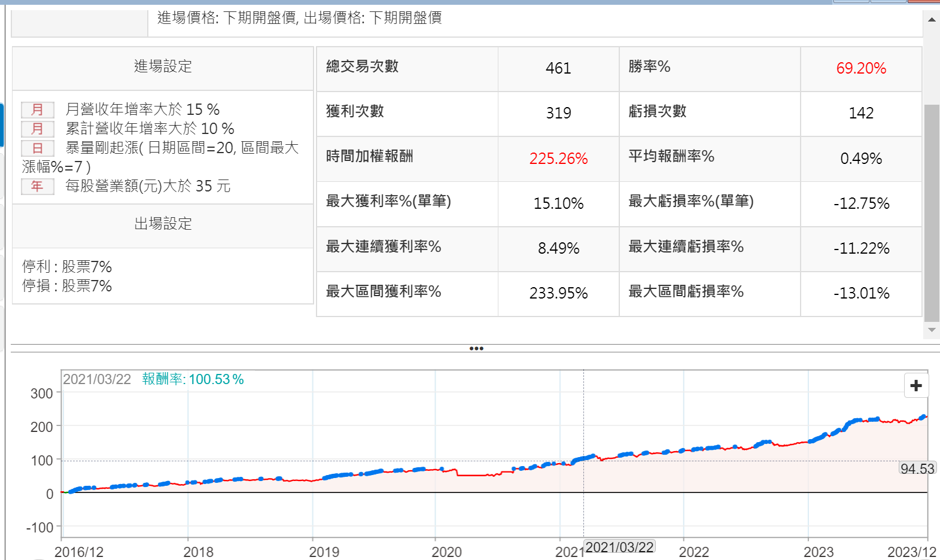Click the 2021/03/22 date marker on x-axis

[619, 547]
